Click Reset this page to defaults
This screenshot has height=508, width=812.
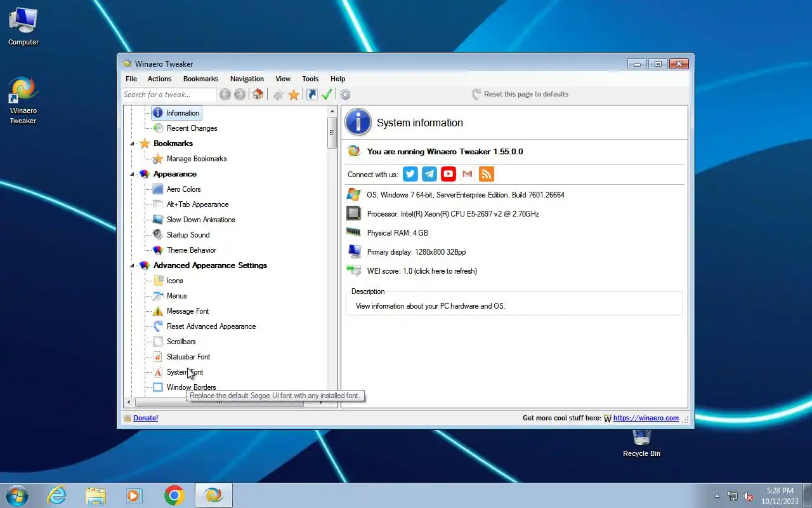[x=520, y=94]
